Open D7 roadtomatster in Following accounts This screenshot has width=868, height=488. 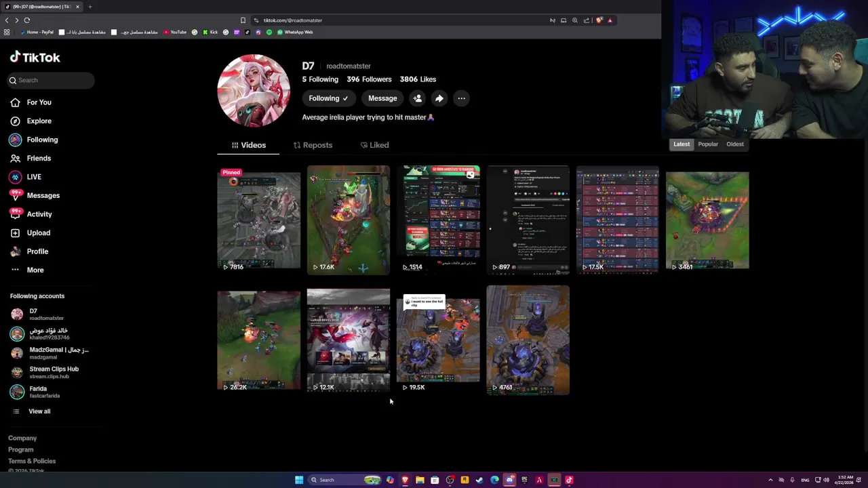click(37, 314)
